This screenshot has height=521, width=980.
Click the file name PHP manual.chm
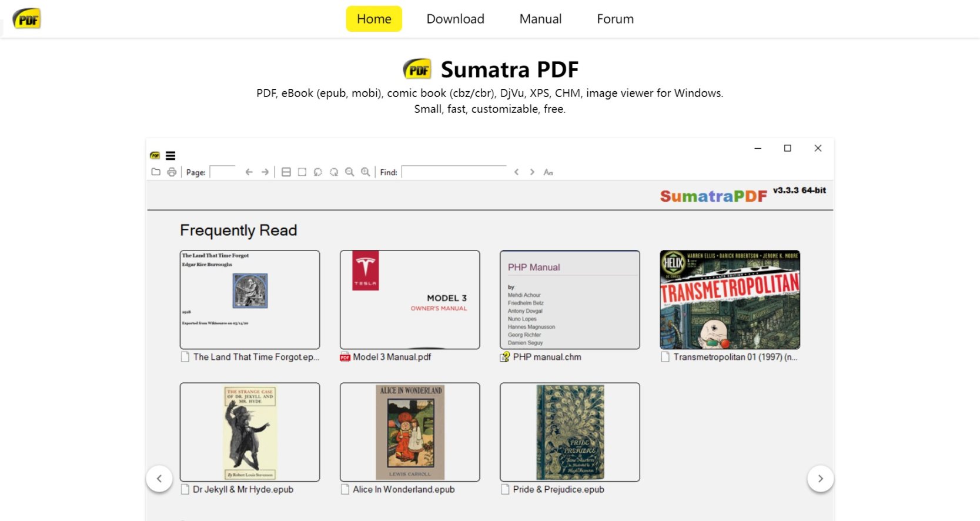[547, 357]
